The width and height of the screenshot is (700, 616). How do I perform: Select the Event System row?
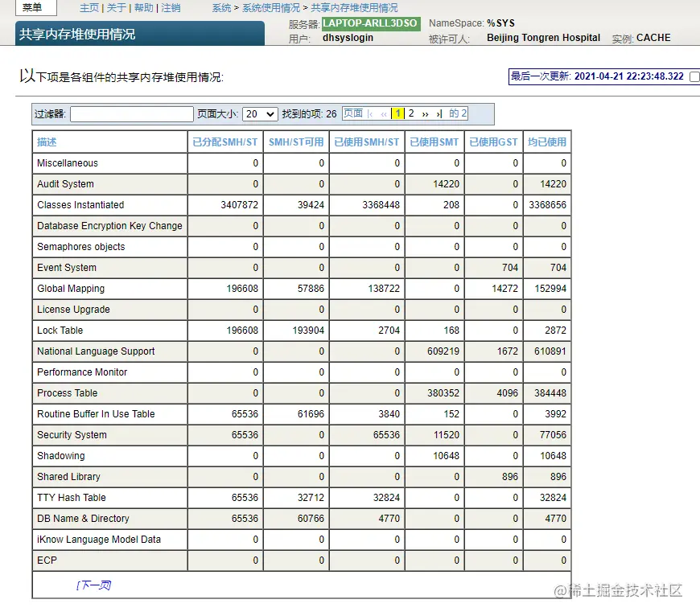[x=302, y=268]
